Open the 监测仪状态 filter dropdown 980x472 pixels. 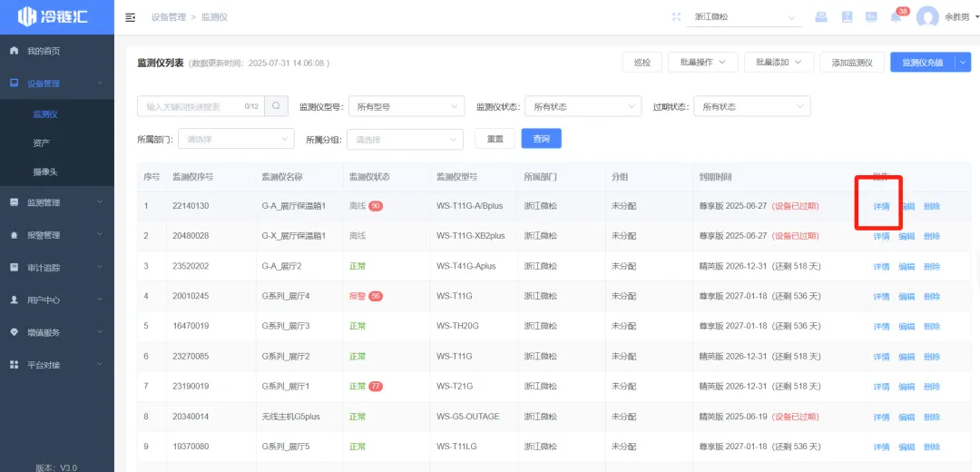583,107
